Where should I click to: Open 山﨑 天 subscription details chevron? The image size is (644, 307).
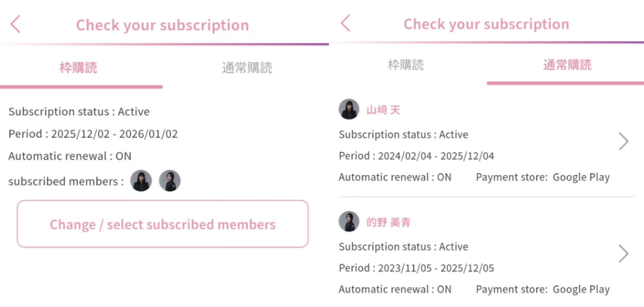click(623, 141)
